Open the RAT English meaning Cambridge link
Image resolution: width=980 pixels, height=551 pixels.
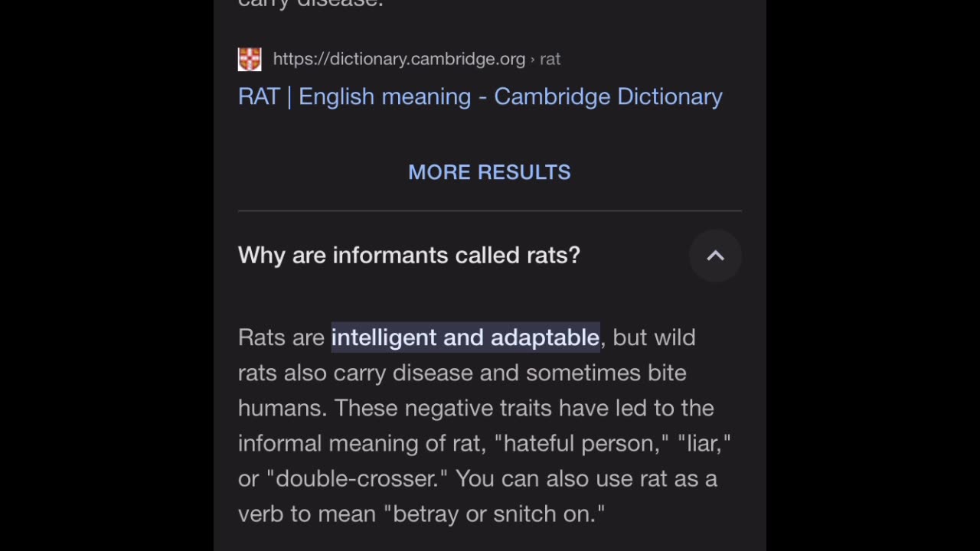coord(480,96)
